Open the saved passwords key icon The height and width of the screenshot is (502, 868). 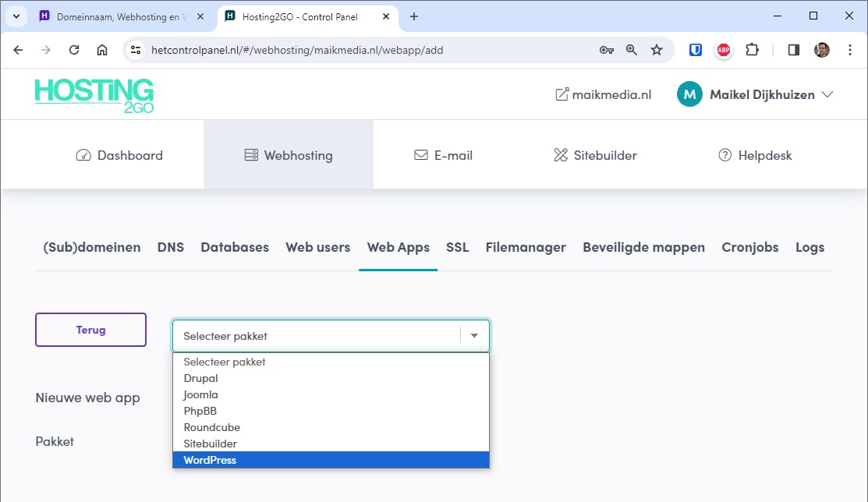coord(607,50)
